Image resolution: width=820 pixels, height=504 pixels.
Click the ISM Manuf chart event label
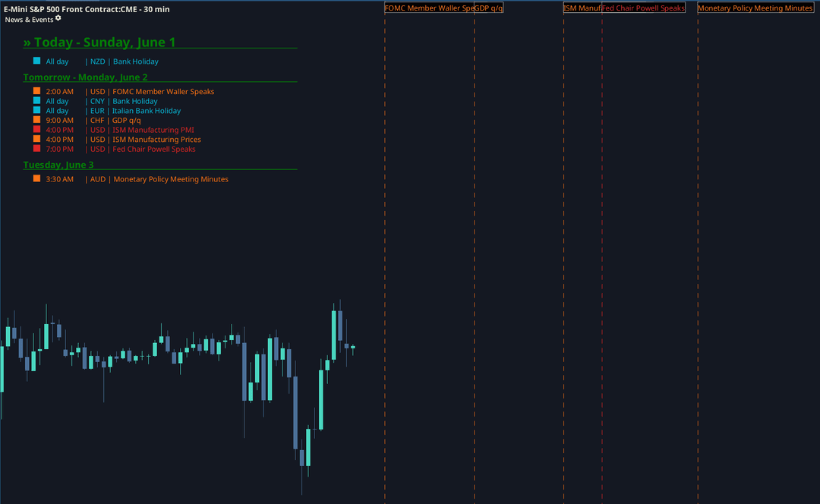[x=582, y=8]
